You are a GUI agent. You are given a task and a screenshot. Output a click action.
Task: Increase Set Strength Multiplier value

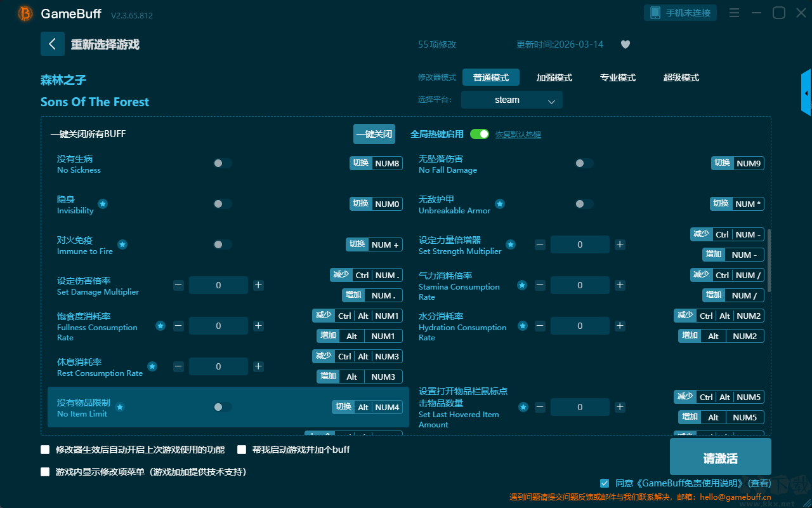[620, 244]
